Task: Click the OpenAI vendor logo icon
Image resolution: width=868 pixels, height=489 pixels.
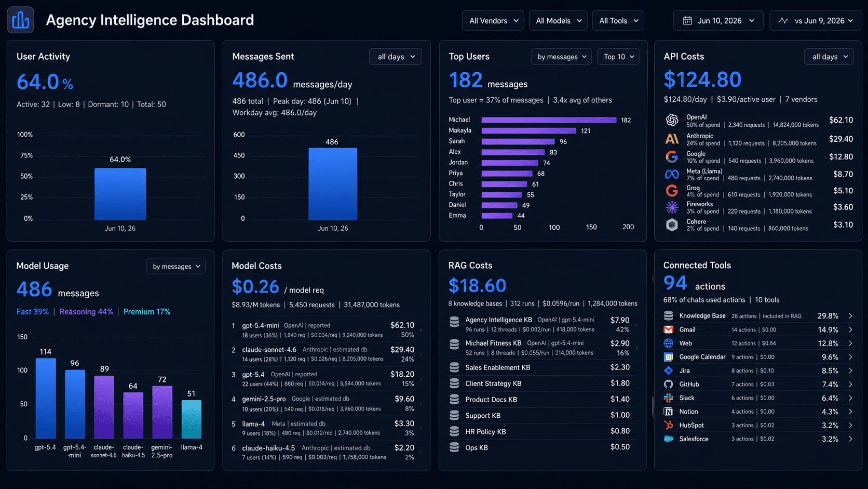Action: click(x=672, y=120)
